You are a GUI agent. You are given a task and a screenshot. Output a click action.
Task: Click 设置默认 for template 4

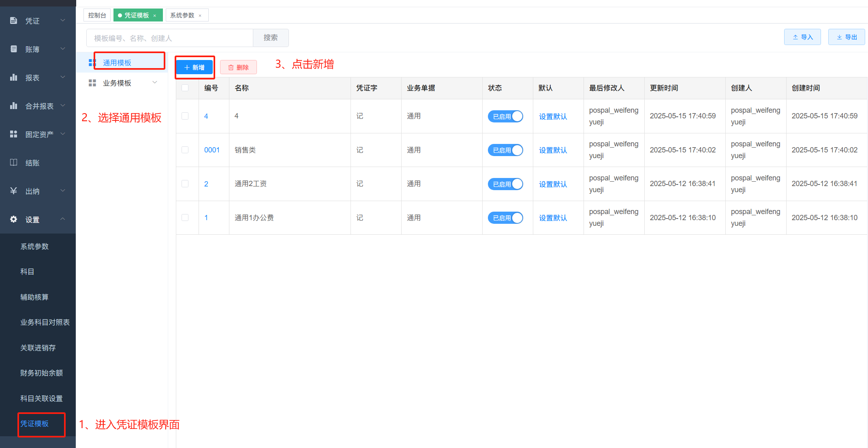tap(553, 117)
